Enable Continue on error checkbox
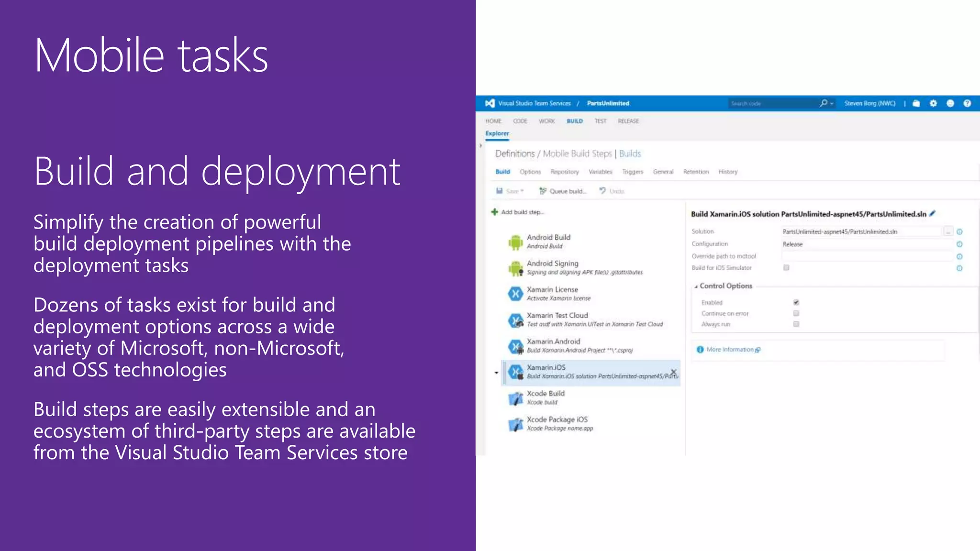Image resolution: width=980 pixels, height=551 pixels. [x=796, y=313]
